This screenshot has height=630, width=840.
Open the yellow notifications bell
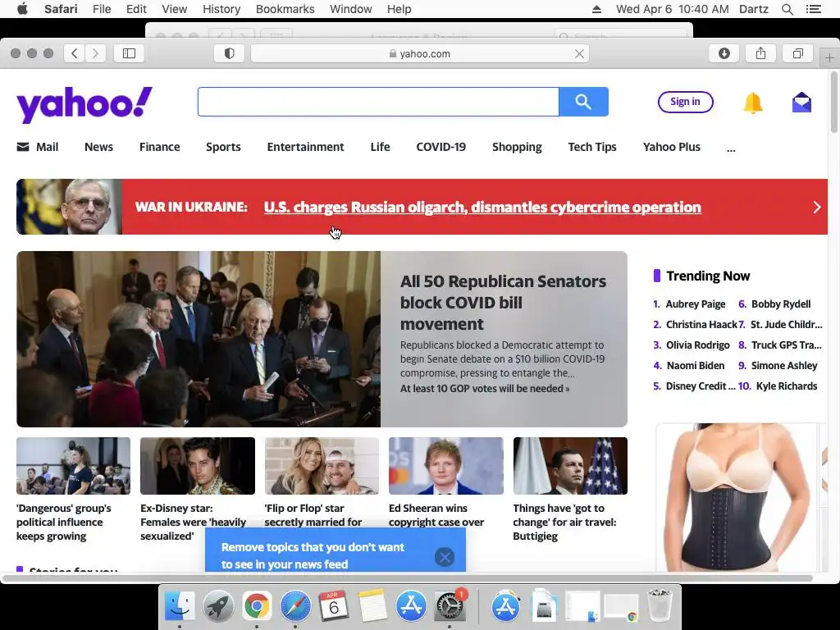coord(753,103)
